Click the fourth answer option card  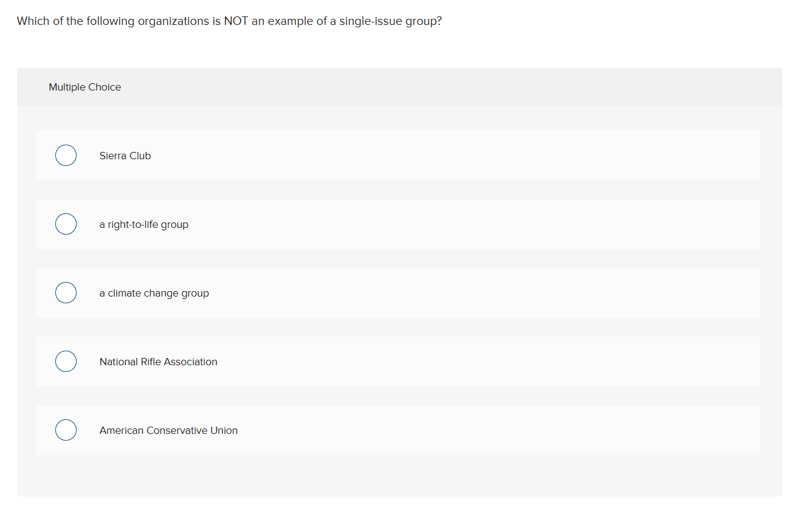[x=398, y=361]
